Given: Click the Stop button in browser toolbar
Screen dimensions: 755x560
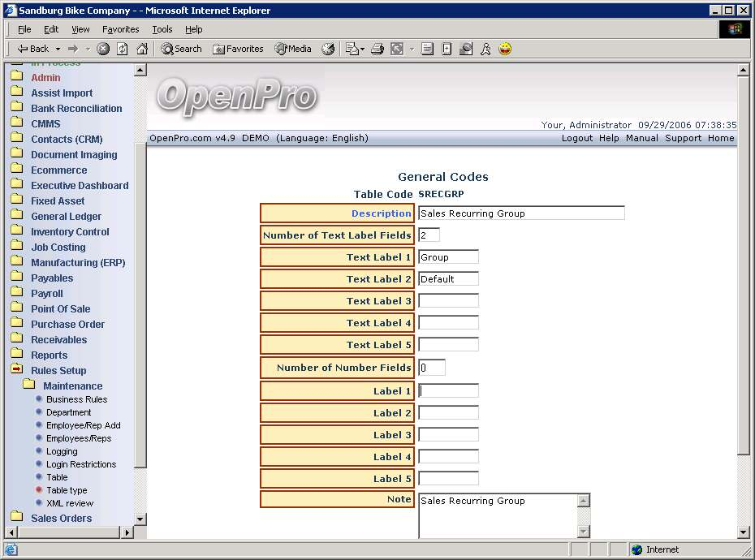Looking at the screenshot, I should click(x=103, y=49).
